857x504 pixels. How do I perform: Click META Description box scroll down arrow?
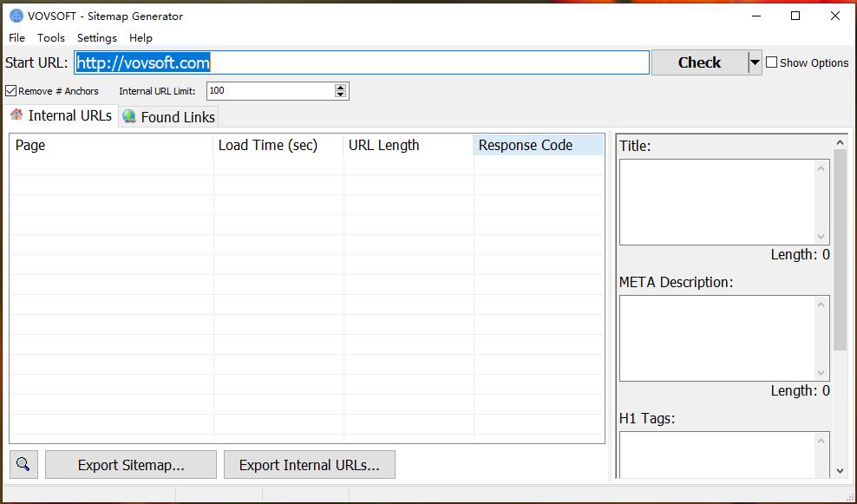point(821,373)
